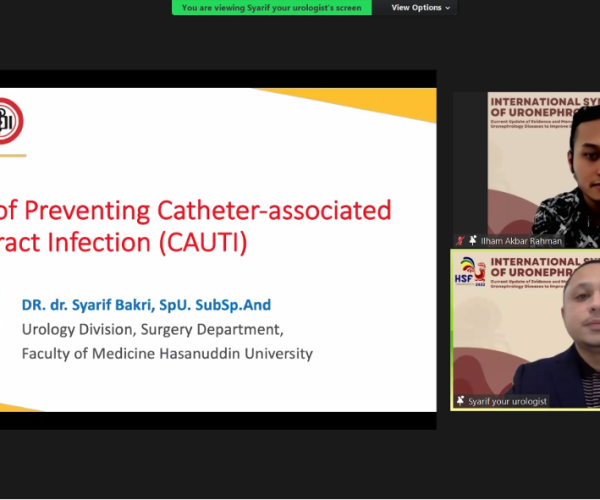The width and height of the screenshot is (600, 500).
Task: Click the Urology Division, Surgery Department line
Action: (153, 329)
